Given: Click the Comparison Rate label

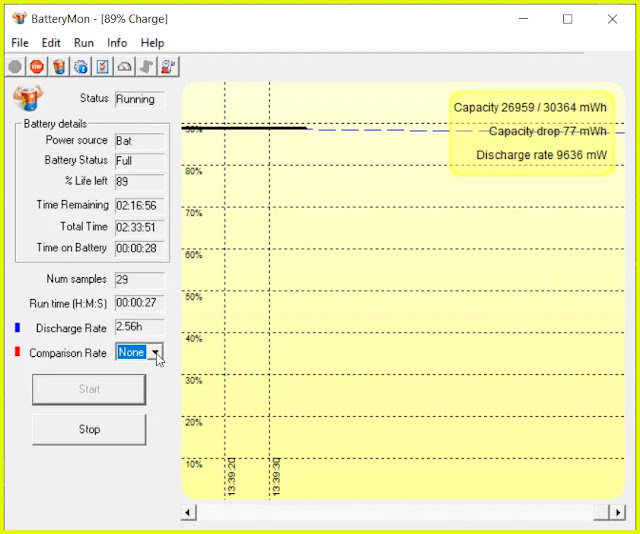Looking at the screenshot, I should (x=68, y=353).
